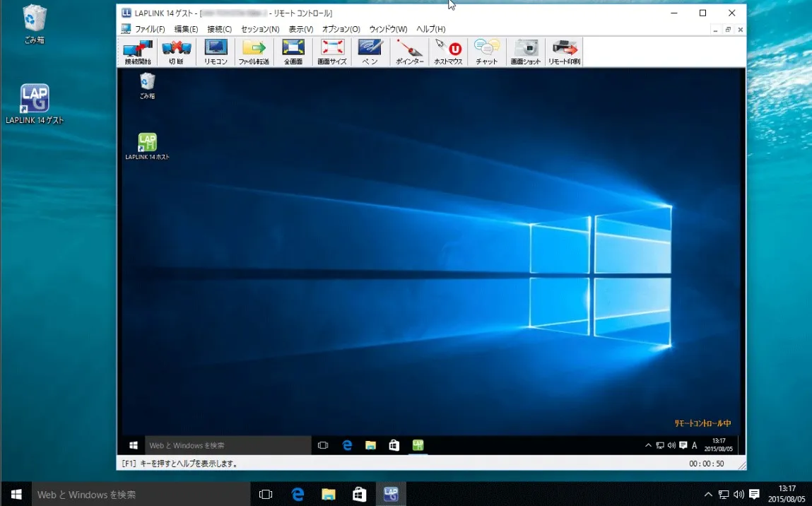Minimize the inner child session window

tap(716, 30)
